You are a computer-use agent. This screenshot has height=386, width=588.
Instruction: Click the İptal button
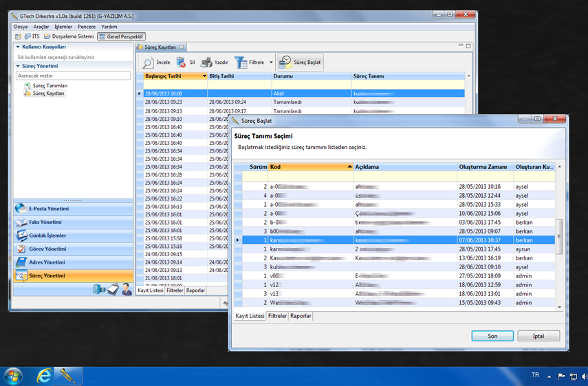[538, 336]
